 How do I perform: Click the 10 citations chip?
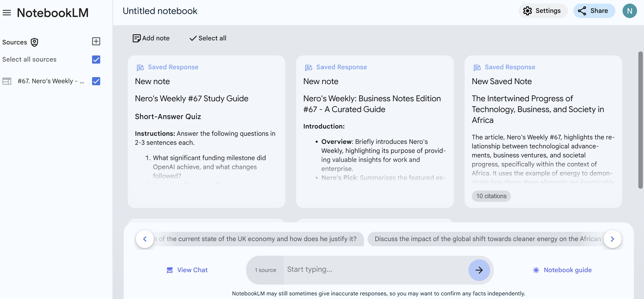point(491,196)
